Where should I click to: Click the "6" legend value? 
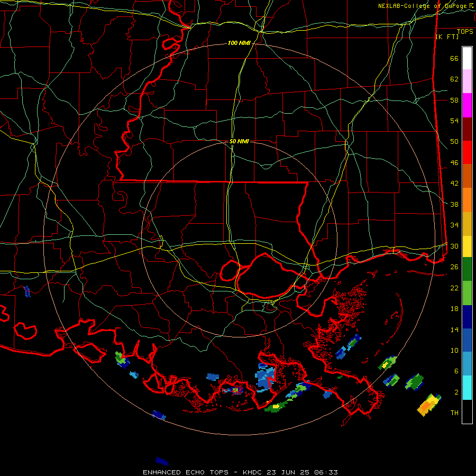click(x=456, y=371)
